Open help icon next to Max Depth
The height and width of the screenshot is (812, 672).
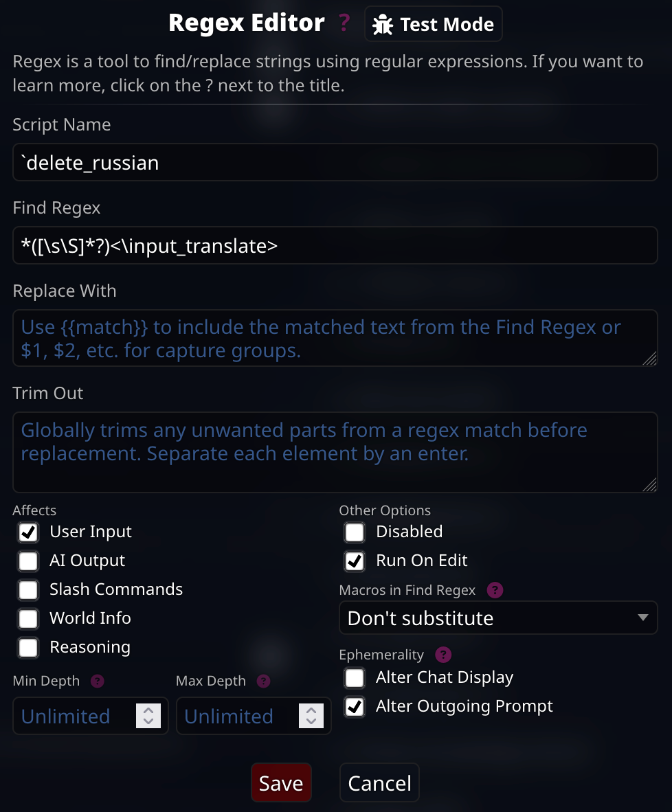[264, 681]
